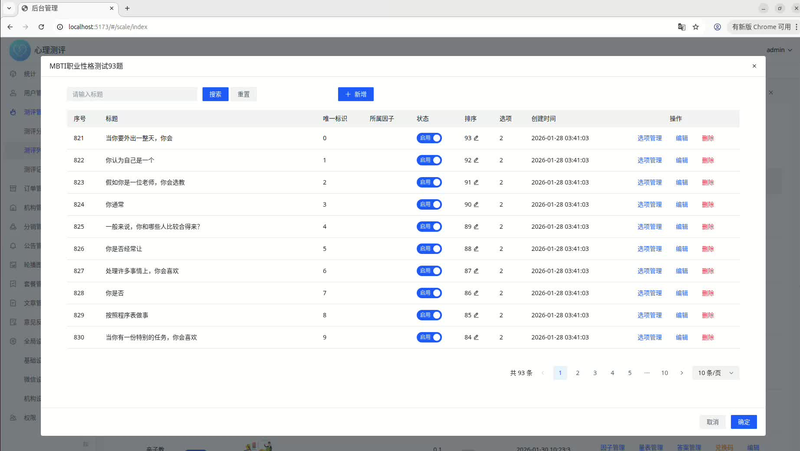Click the edit pencil beside sort 91

point(476,182)
